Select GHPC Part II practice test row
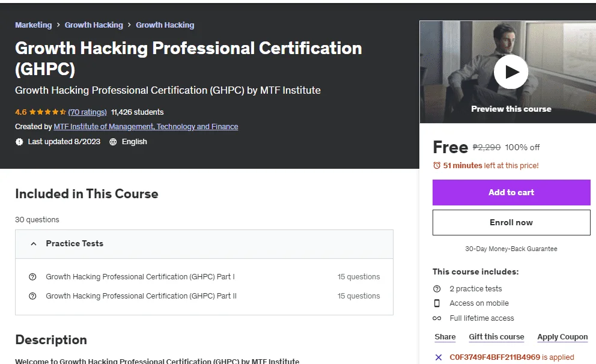 coord(204,296)
